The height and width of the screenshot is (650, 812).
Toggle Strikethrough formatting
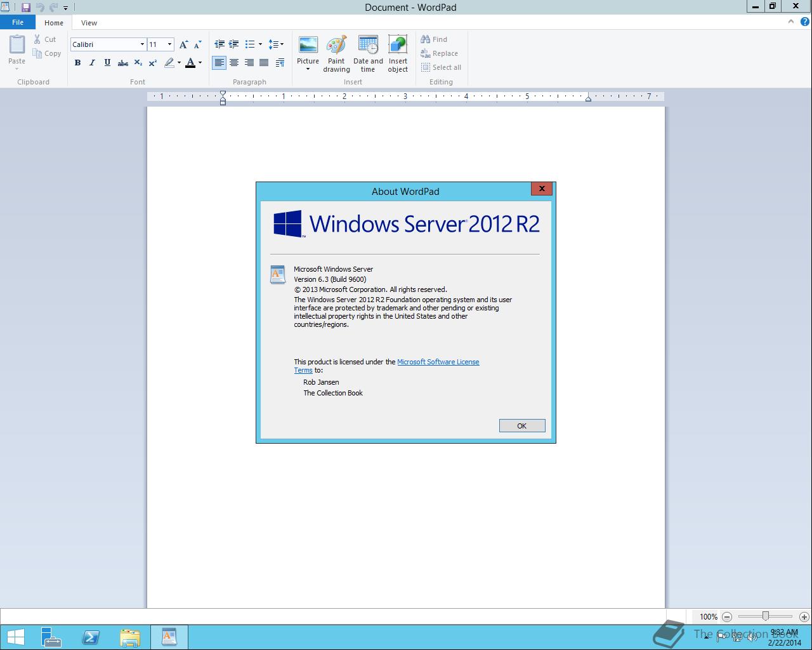[122, 63]
